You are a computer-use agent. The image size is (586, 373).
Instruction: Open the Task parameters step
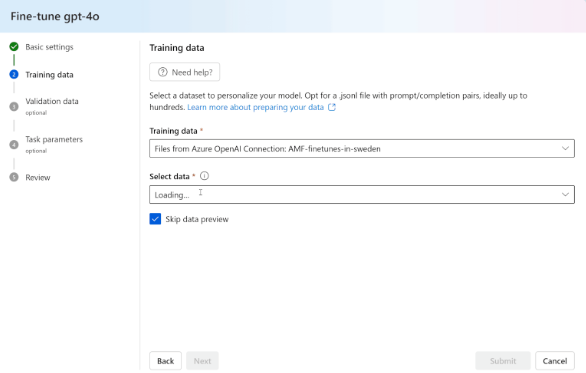tap(54, 139)
